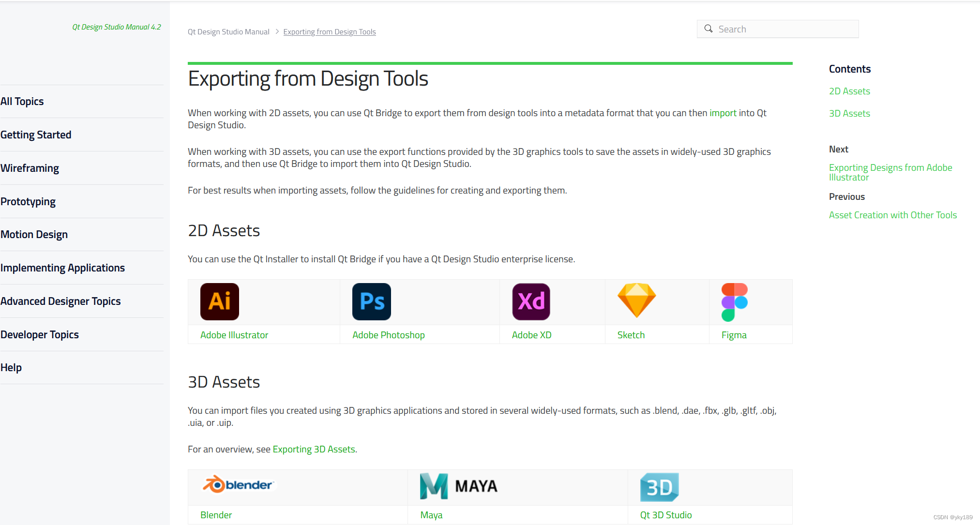The width and height of the screenshot is (980, 525).
Task: Select the Wireframing menu item
Action: tap(30, 168)
